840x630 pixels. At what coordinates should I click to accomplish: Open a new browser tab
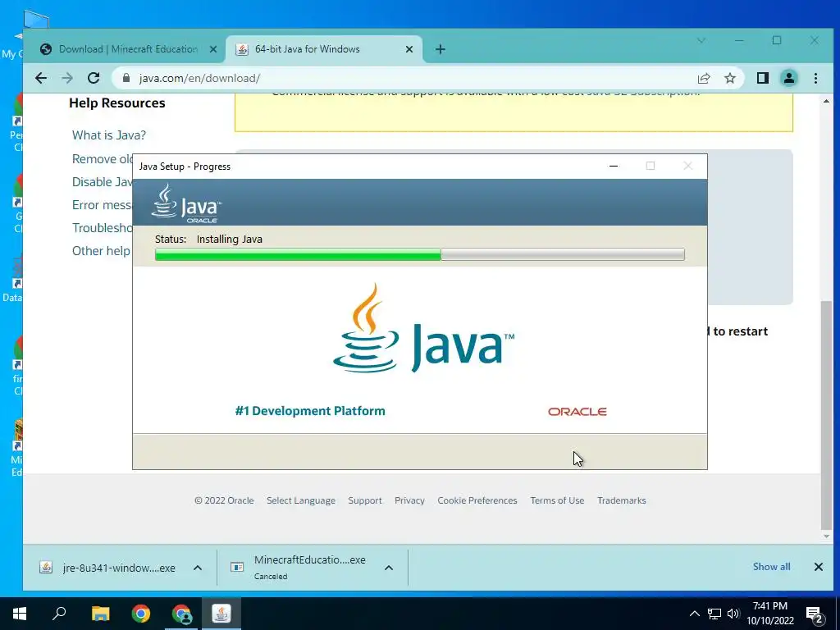coord(441,49)
